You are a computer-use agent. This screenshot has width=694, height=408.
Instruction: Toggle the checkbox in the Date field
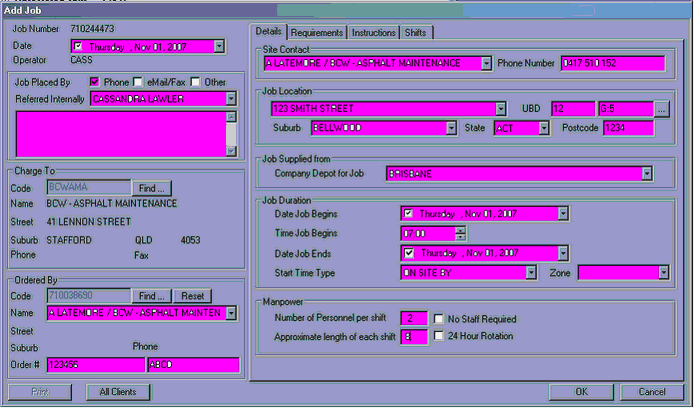(x=78, y=46)
